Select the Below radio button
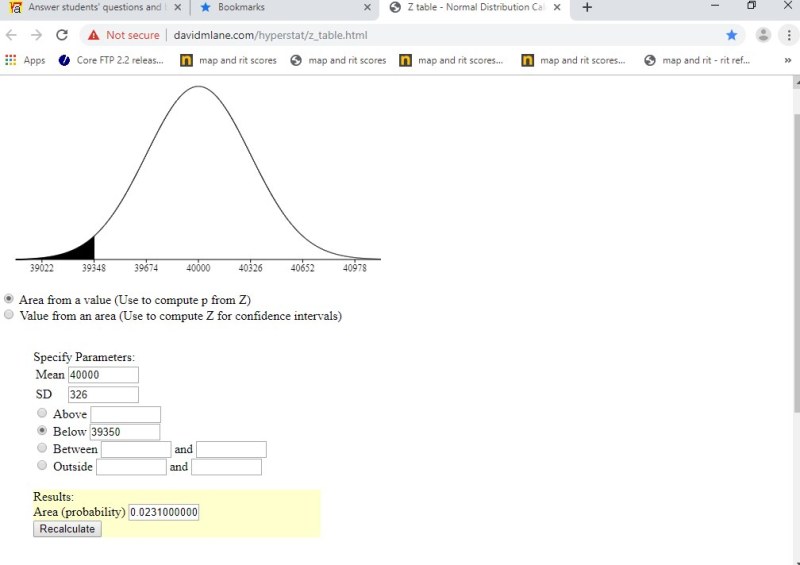The image size is (800, 565). (x=42, y=430)
